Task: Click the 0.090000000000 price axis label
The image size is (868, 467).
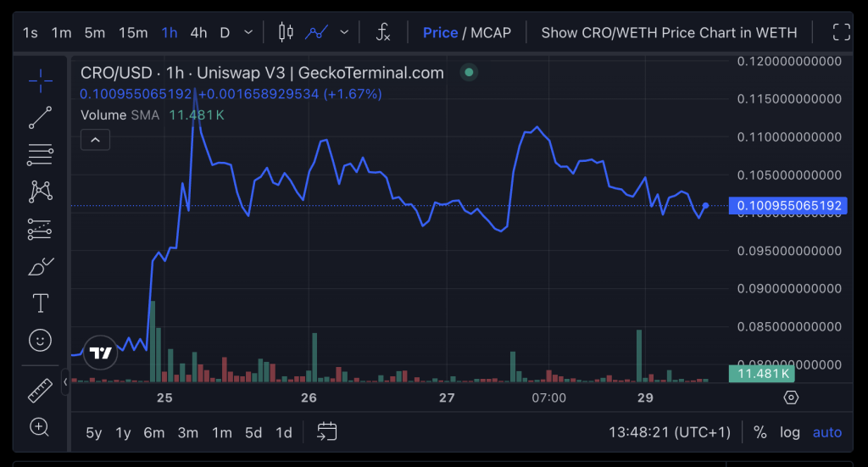Action: point(789,289)
